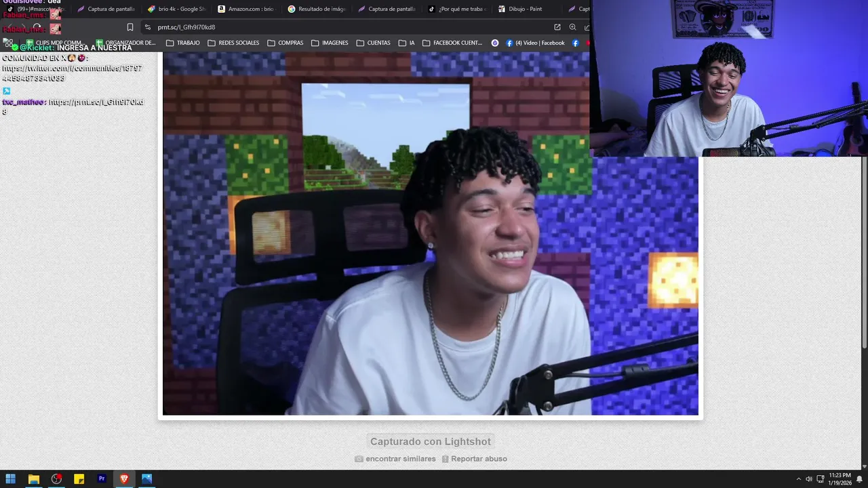Expand the IA bookmarks folder
Screen dimensions: 868x488
tap(407, 43)
